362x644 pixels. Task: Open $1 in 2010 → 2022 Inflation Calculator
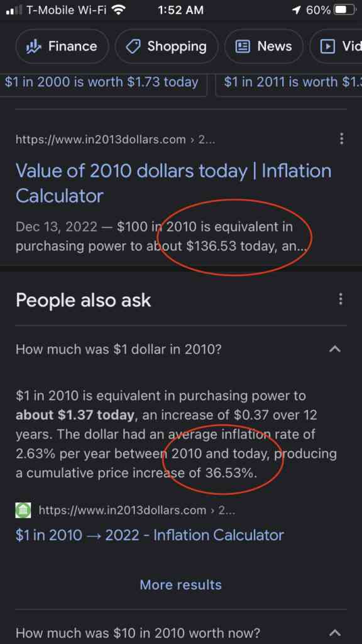(x=150, y=535)
